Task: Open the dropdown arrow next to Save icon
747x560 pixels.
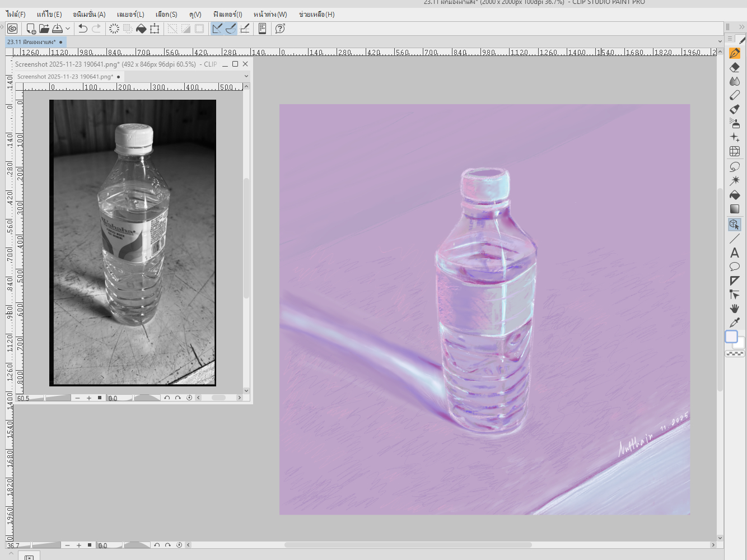Action: tap(68, 29)
